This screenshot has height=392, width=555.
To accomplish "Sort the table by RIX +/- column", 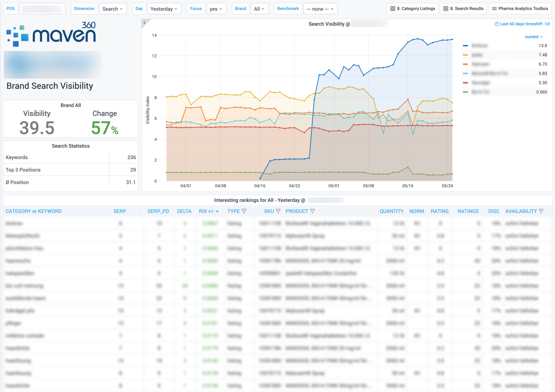I will click(209, 211).
